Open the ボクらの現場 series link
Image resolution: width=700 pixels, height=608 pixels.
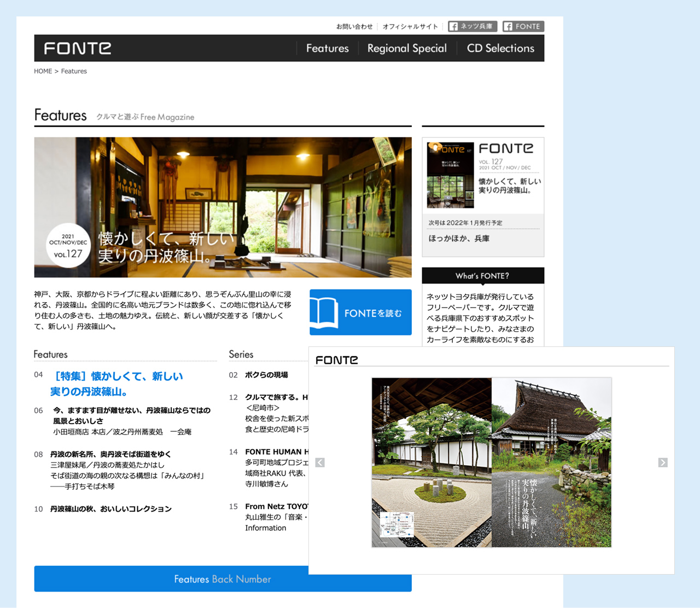coord(266,375)
